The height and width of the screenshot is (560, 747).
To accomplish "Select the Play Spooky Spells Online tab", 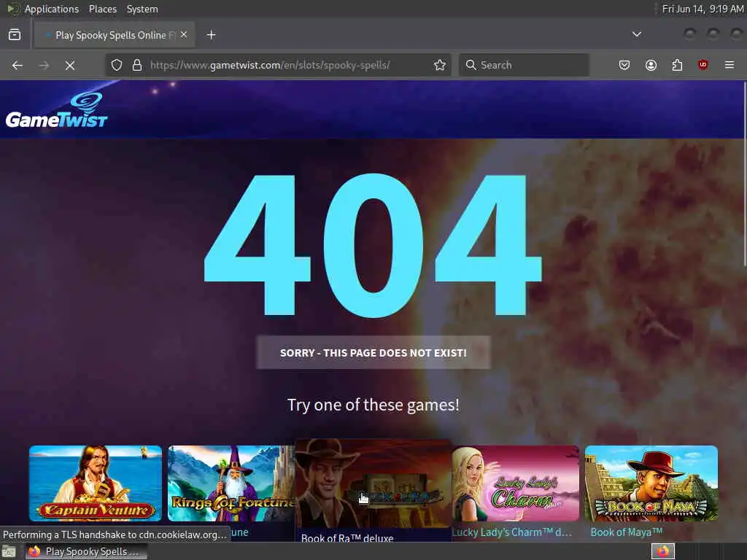I will (x=115, y=35).
